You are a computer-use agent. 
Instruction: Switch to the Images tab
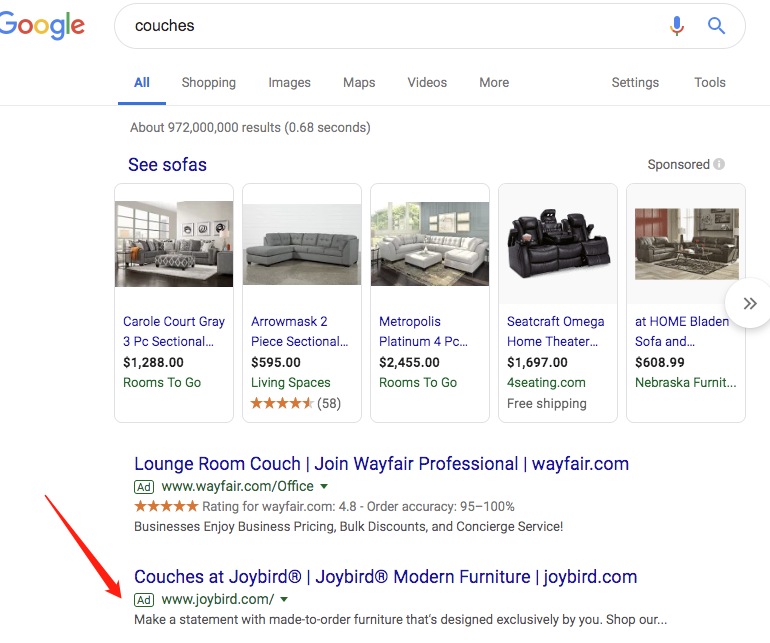289,83
